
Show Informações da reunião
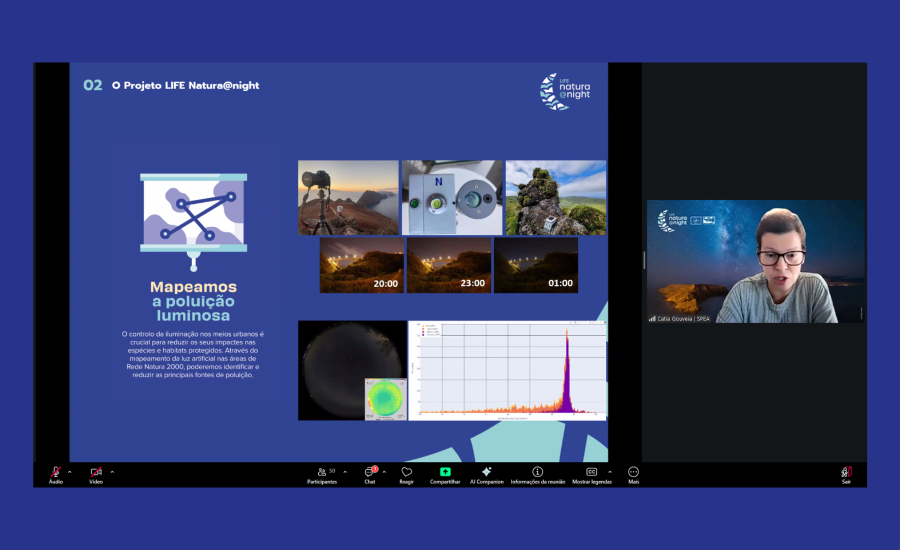click(537, 473)
